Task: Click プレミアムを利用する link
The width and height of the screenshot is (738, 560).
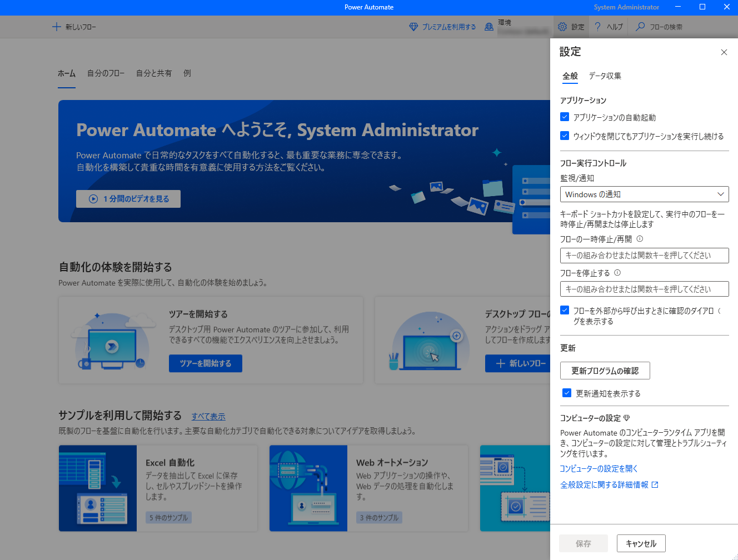Action: 449,27
